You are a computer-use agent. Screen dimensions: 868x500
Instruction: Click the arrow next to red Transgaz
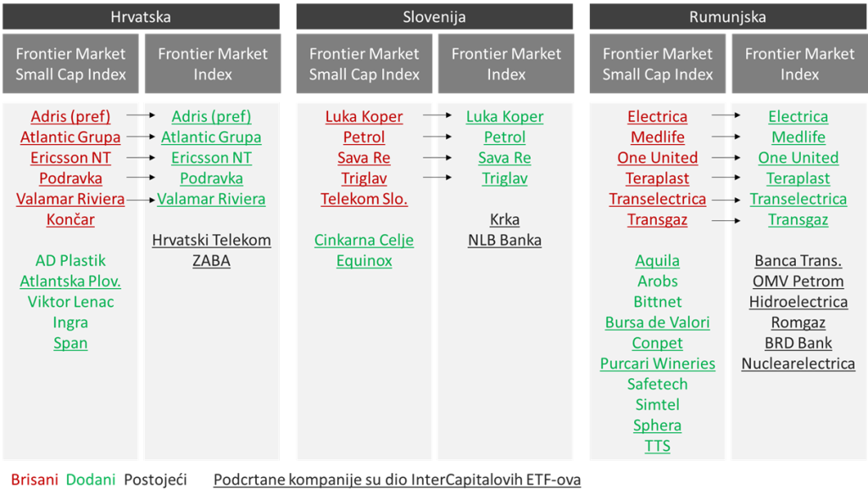click(726, 220)
